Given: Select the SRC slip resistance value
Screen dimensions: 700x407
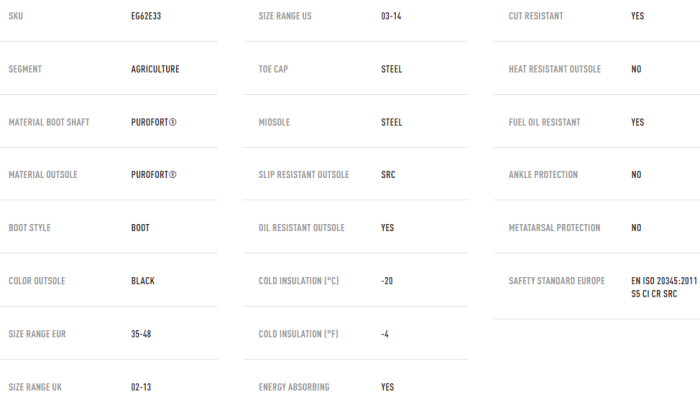Looking at the screenshot, I should (388, 175).
